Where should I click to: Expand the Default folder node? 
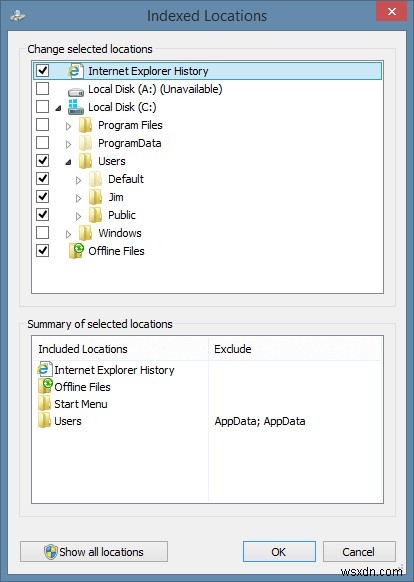(x=78, y=180)
